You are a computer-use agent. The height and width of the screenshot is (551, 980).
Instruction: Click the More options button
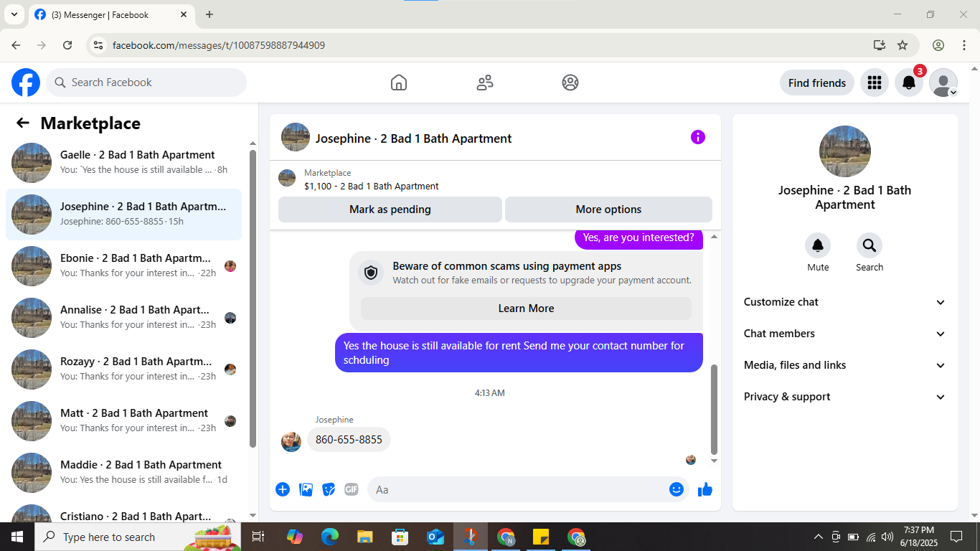click(x=608, y=209)
